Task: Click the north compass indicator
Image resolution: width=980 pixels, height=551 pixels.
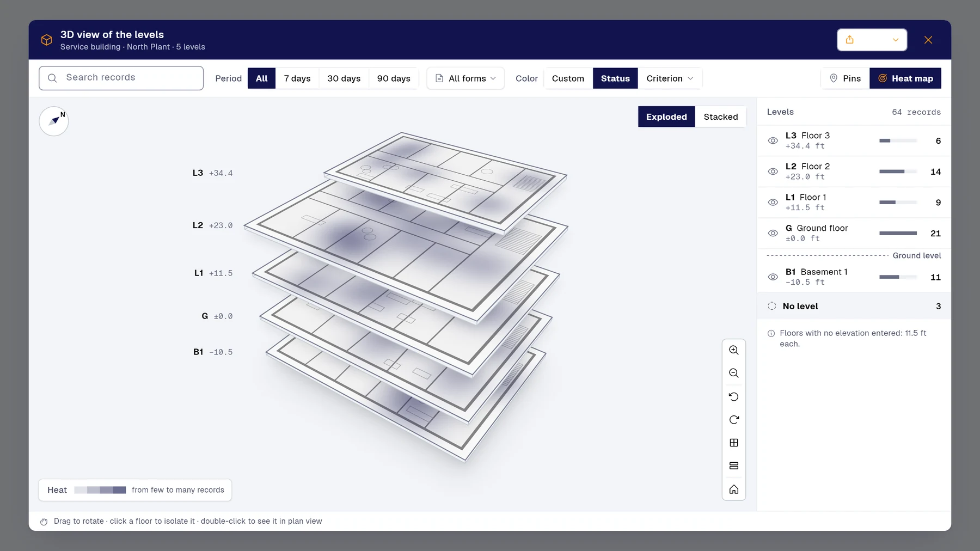Action: coord(54,121)
